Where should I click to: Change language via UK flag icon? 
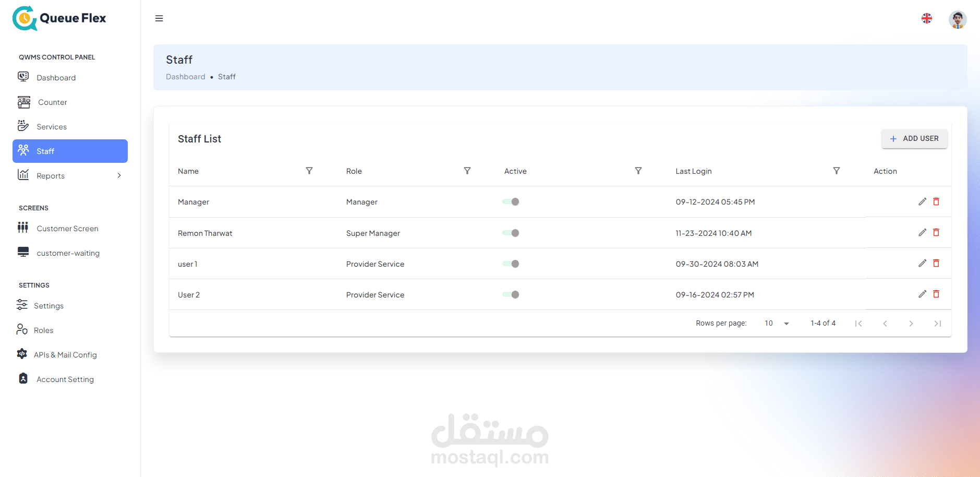(x=927, y=18)
